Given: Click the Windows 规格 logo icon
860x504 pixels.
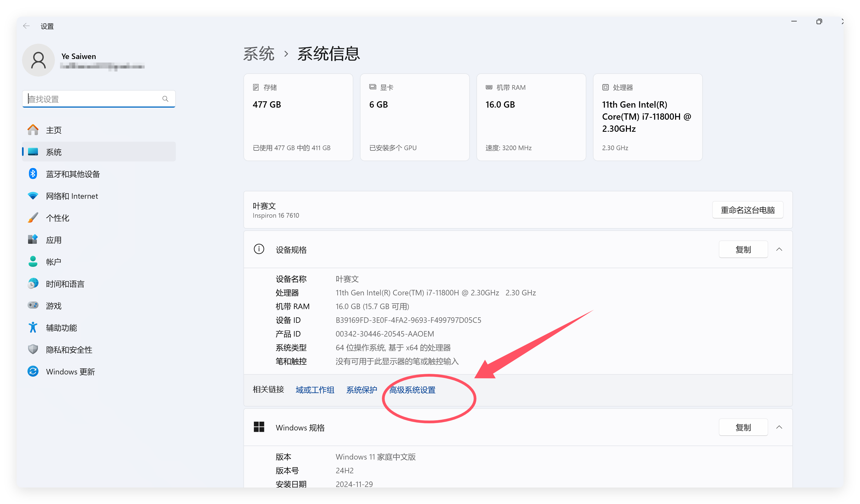Looking at the screenshot, I should (259, 427).
